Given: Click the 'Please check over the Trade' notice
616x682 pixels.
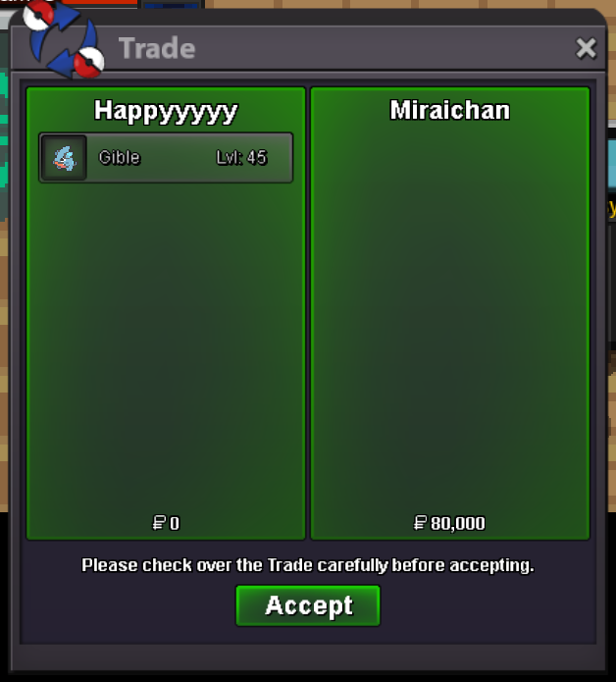Looking at the screenshot, I should click(x=308, y=565).
